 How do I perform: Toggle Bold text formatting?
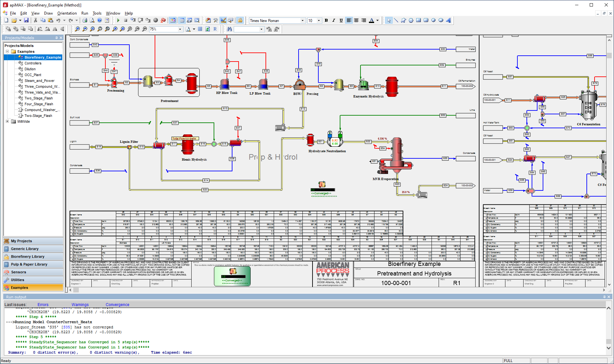(x=326, y=20)
